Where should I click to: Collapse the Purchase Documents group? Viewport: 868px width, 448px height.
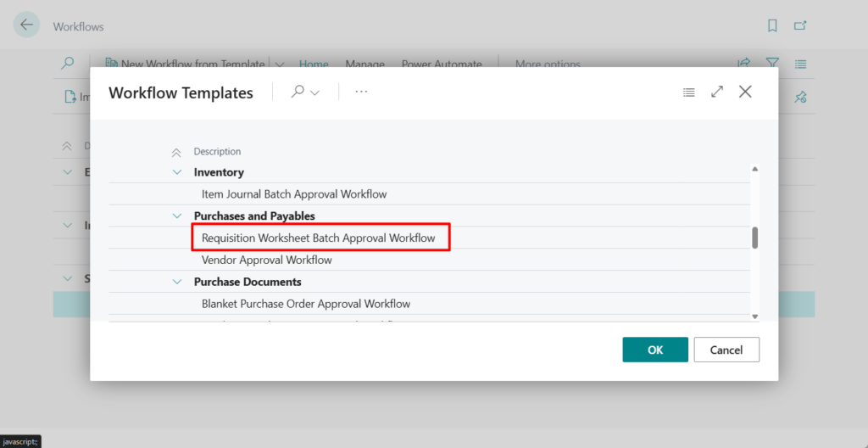tap(177, 282)
